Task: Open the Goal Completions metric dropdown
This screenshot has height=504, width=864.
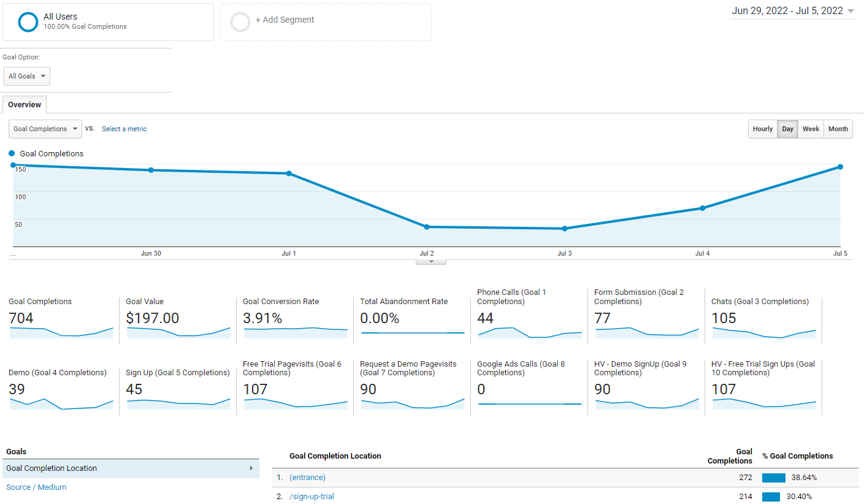Action: [45, 129]
